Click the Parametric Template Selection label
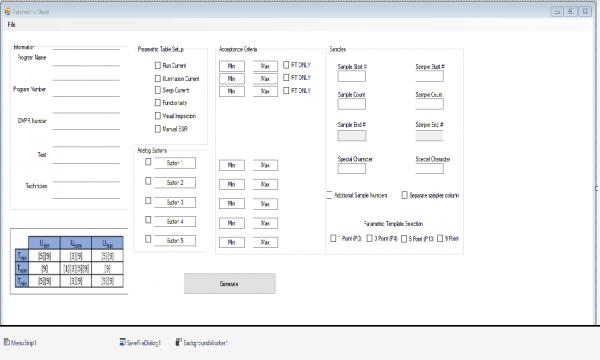 click(x=393, y=224)
